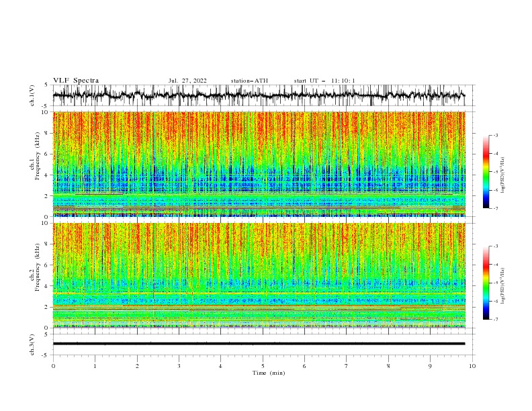532x411 pixels.
Task: Click the "-7" label on ch.2 color bar
Action: pos(496,319)
